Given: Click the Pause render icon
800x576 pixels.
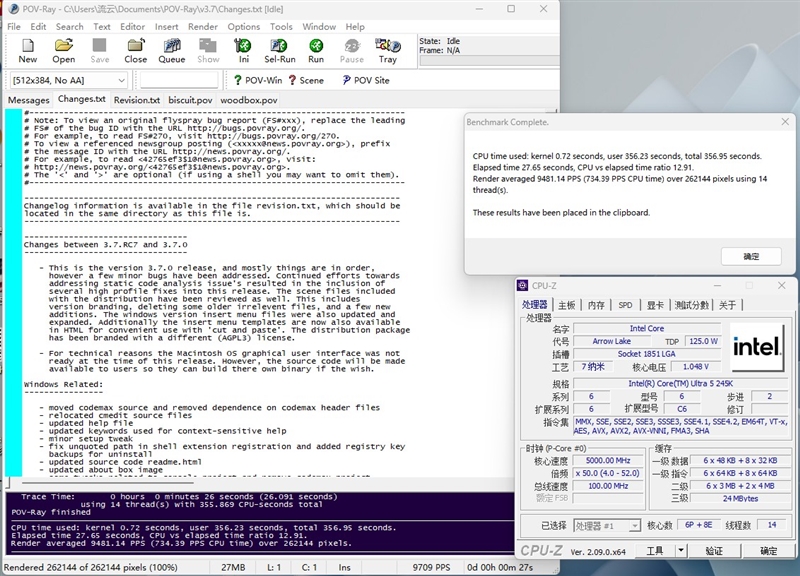Looking at the screenshot, I should (x=352, y=51).
